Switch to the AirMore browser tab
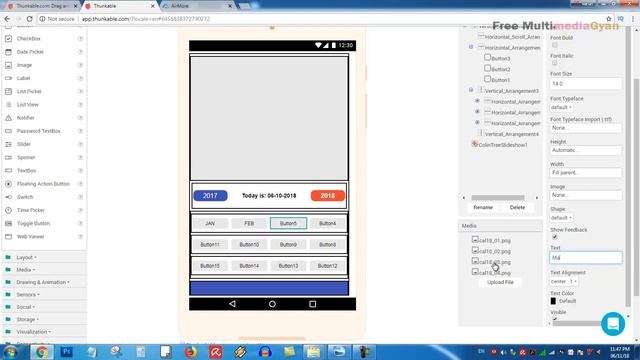Image resolution: width=640 pixels, height=360 pixels. (x=197, y=6)
